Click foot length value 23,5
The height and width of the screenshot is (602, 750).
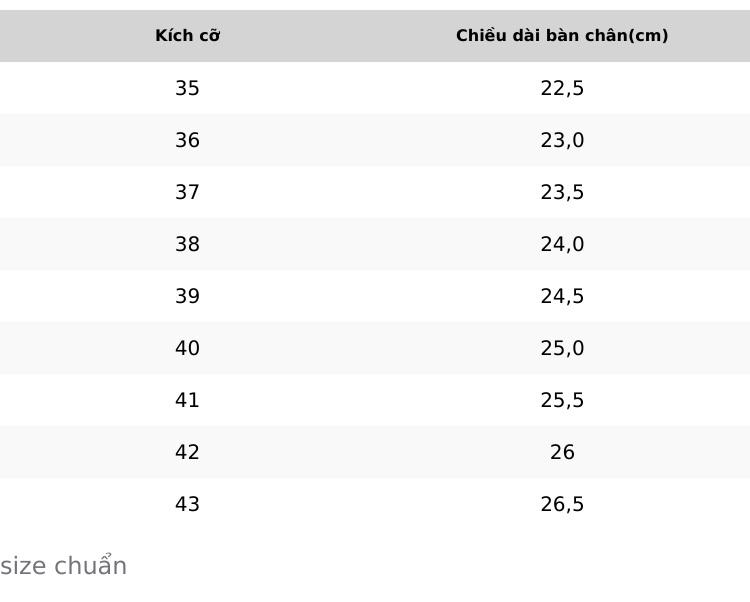(562, 192)
